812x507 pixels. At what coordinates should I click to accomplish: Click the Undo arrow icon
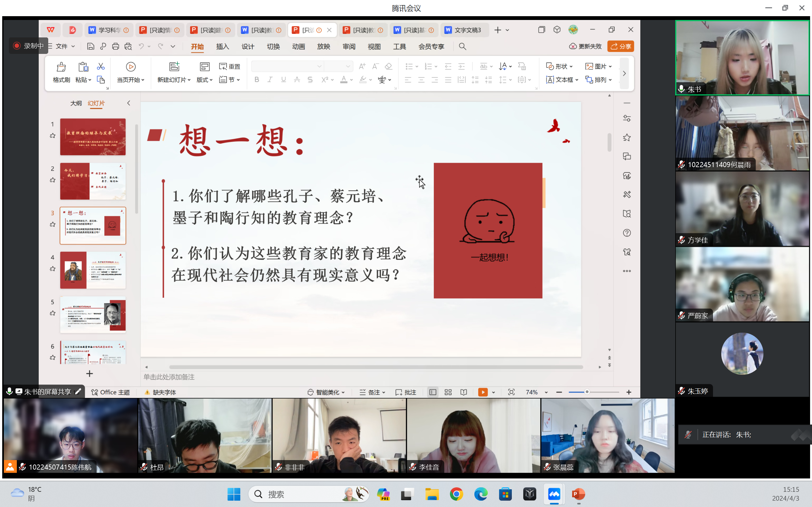point(141,46)
